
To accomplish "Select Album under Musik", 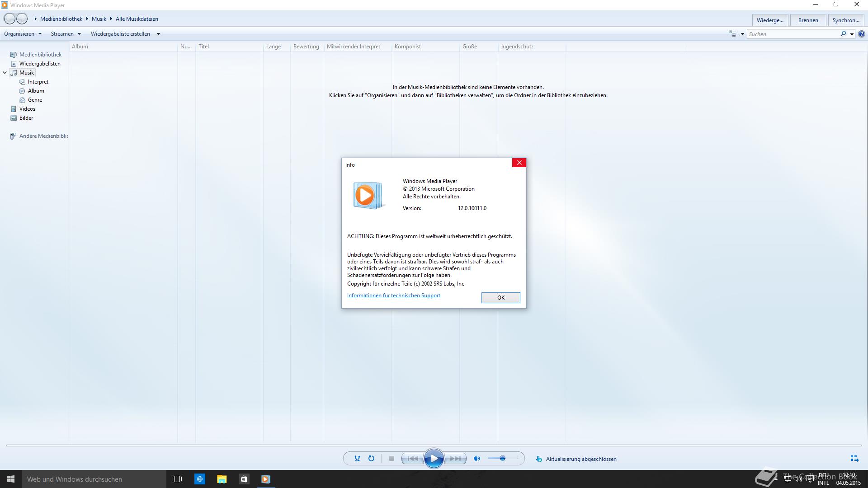I will [36, 91].
